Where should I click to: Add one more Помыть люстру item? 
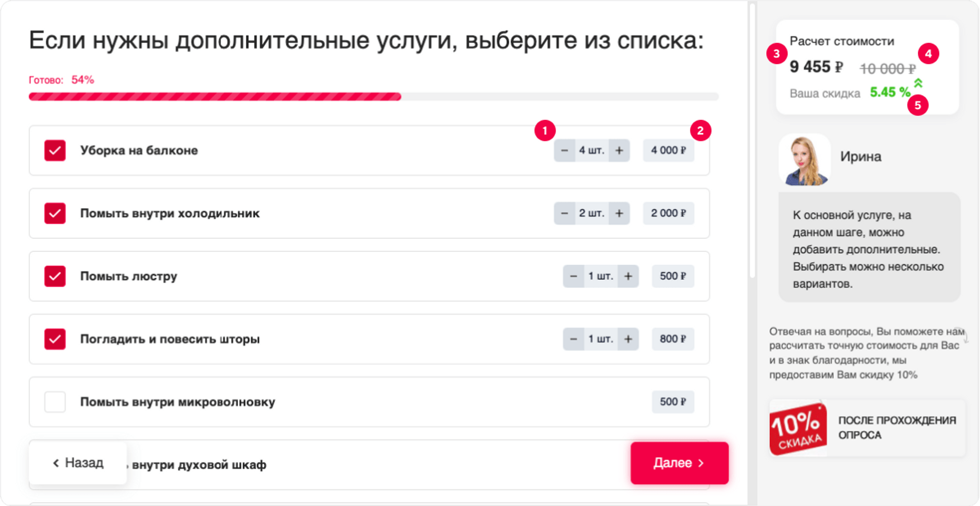(628, 276)
